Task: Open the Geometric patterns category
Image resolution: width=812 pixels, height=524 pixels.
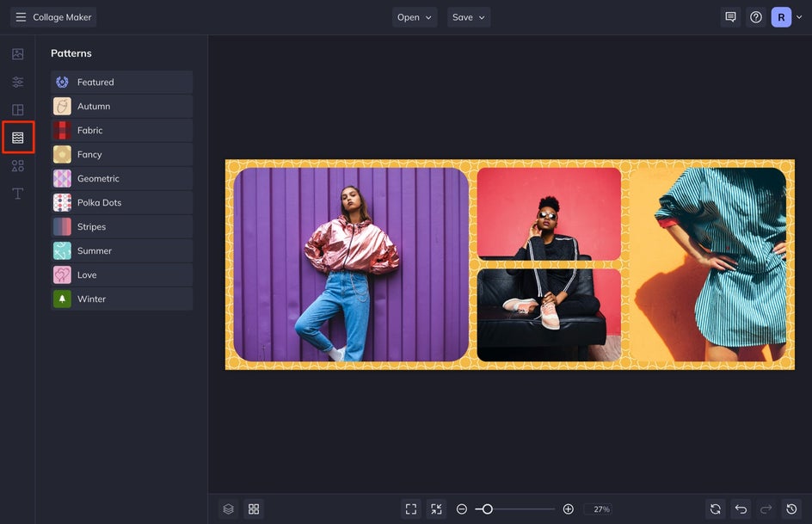Action: (x=121, y=179)
